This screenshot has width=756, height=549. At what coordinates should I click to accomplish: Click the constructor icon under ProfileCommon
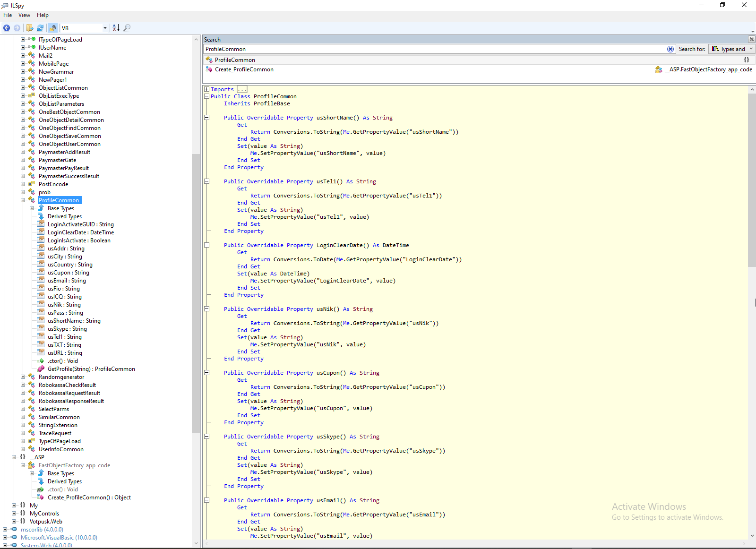41,361
